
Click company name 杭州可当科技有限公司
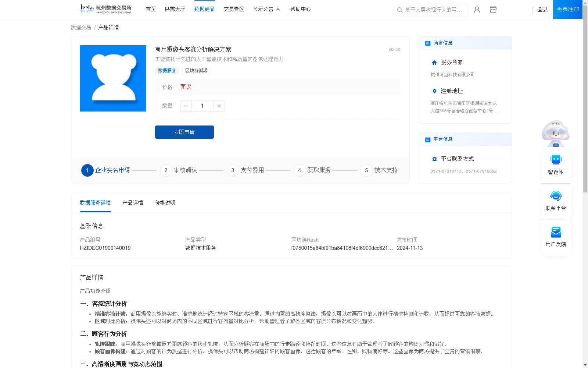[452, 75]
